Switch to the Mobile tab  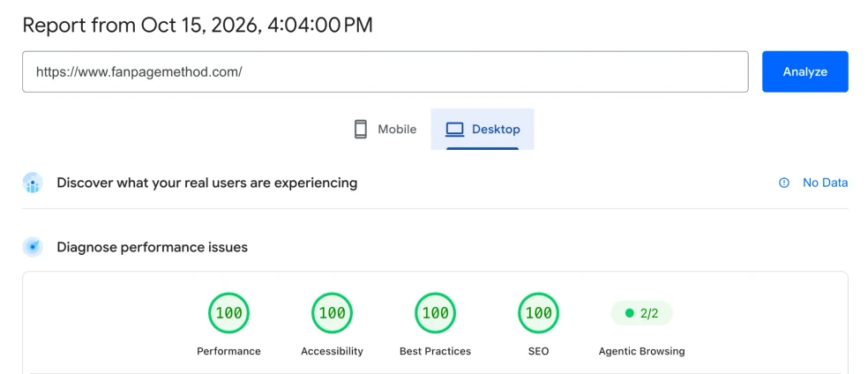[x=385, y=130]
